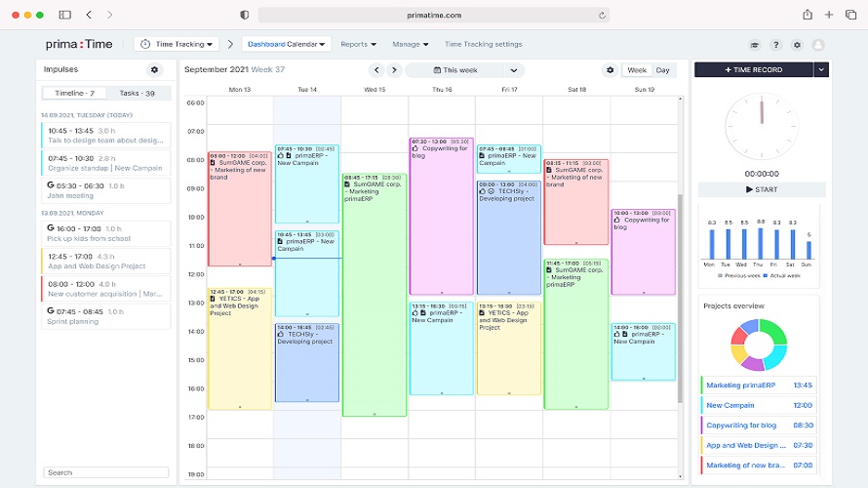Click the red donut chart segment
This screenshot has width=868, height=488.
[738, 336]
